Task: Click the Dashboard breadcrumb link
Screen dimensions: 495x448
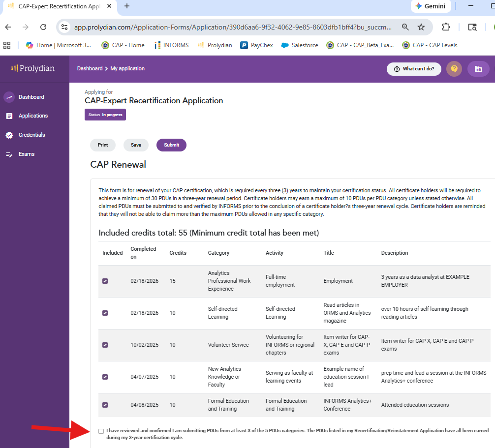Action: tap(90, 69)
